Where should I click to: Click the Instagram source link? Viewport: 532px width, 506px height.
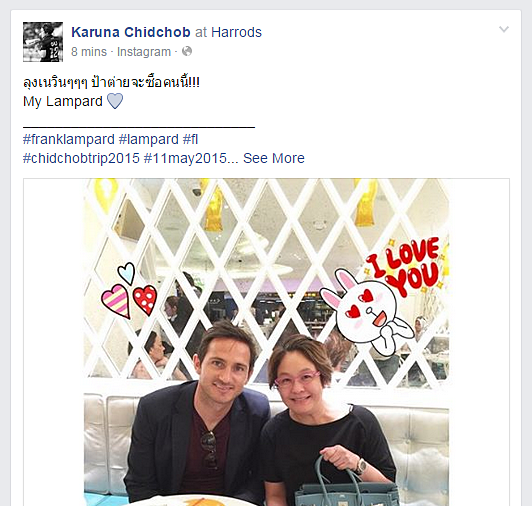(144, 52)
